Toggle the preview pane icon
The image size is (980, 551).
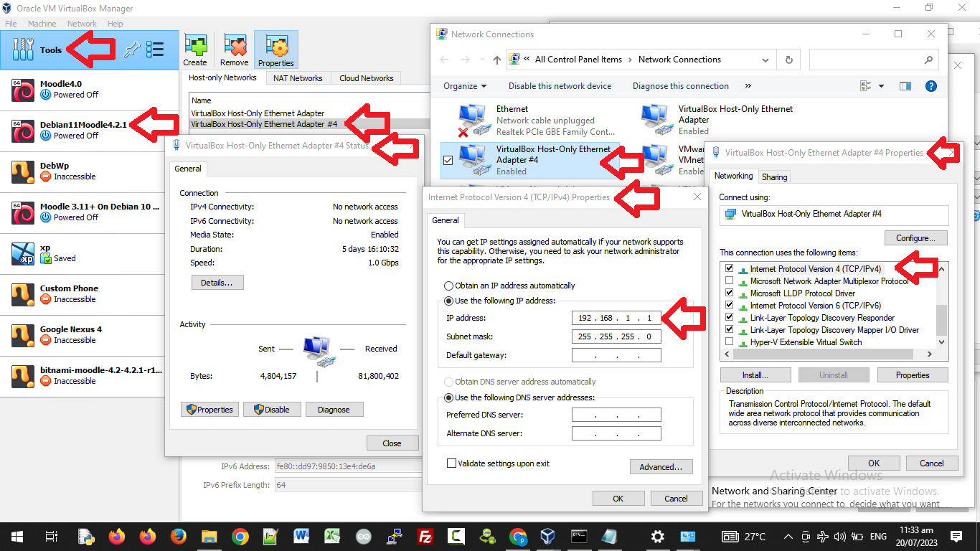pyautogui.click(x=905, y=86)
